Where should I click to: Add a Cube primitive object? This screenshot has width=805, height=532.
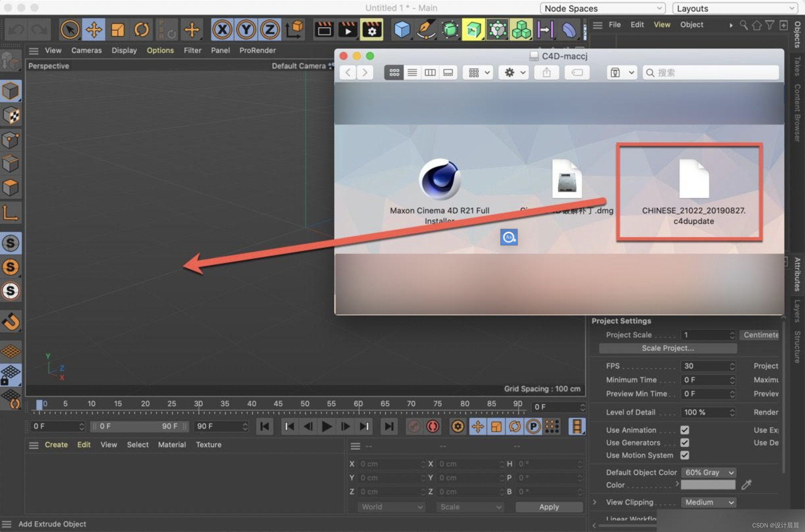coord(402,30)
